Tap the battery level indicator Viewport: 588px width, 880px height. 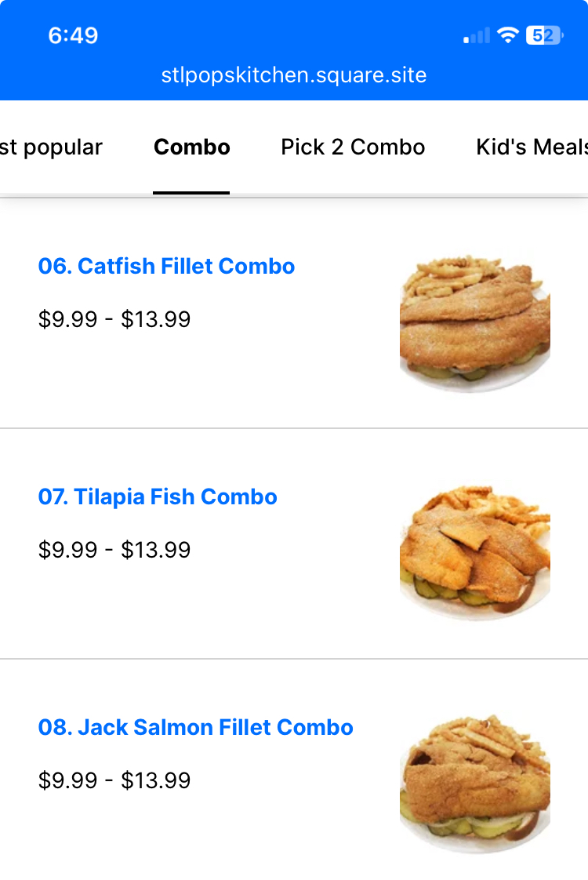[x=544, y=35]
